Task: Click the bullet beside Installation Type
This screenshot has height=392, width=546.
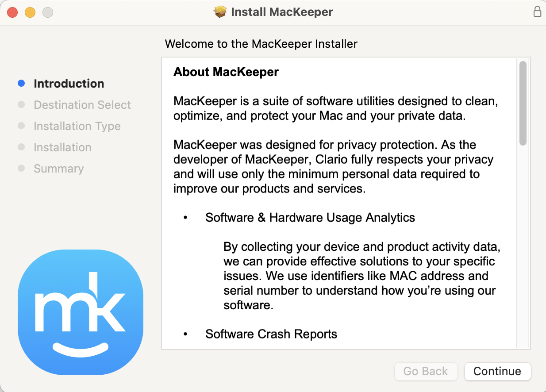Action: tap(21, 126)
